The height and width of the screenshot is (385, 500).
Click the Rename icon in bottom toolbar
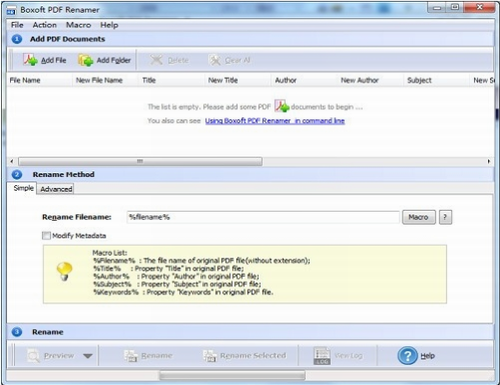(131, 356)
